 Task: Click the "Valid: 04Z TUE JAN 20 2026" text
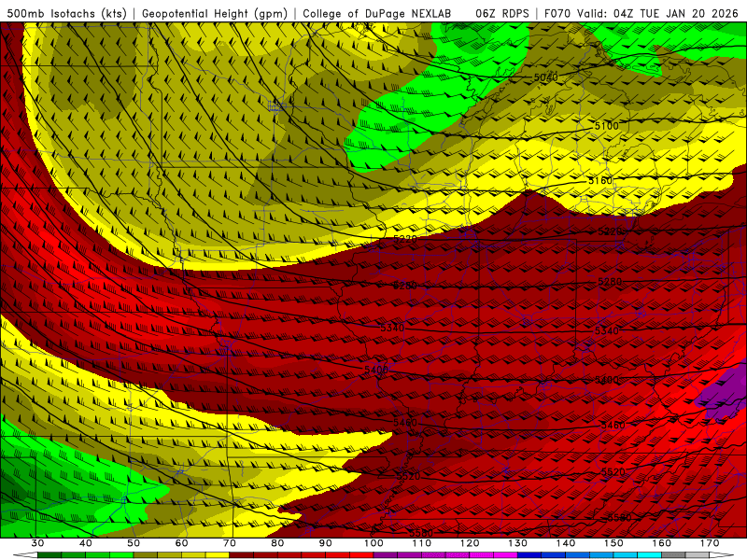[658, 13]
